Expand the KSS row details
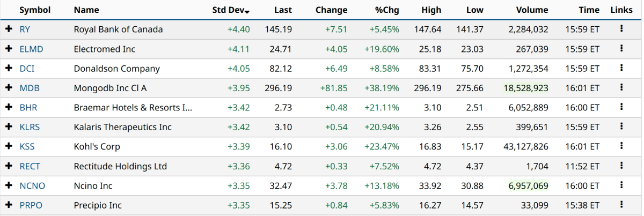The image size is (644, 216). tap(9, 146)
